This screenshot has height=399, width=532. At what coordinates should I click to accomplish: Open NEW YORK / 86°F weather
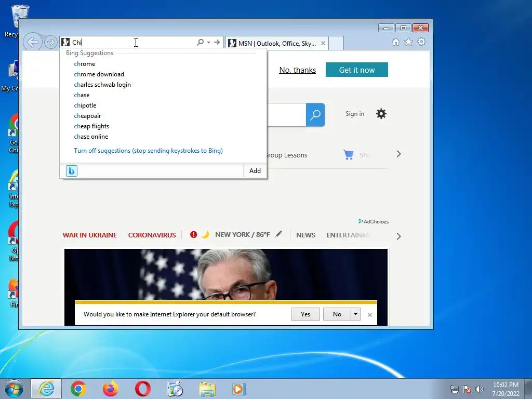(243, 235)
